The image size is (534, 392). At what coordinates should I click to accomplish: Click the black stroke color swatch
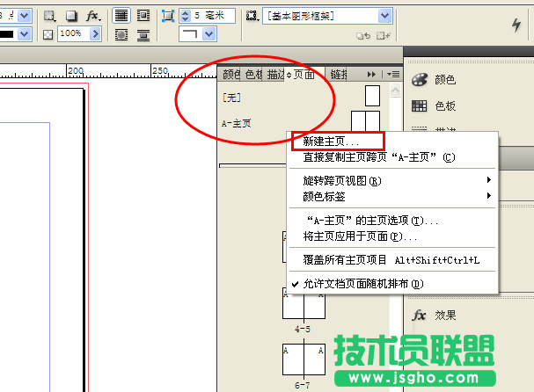pyautogui.click(x=7, y=34)
